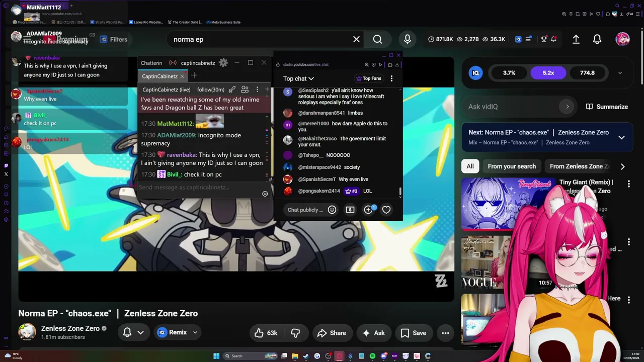644x362 pixels.
Task: Open the live chat add-action plus icon
Action: pos(368,210)
